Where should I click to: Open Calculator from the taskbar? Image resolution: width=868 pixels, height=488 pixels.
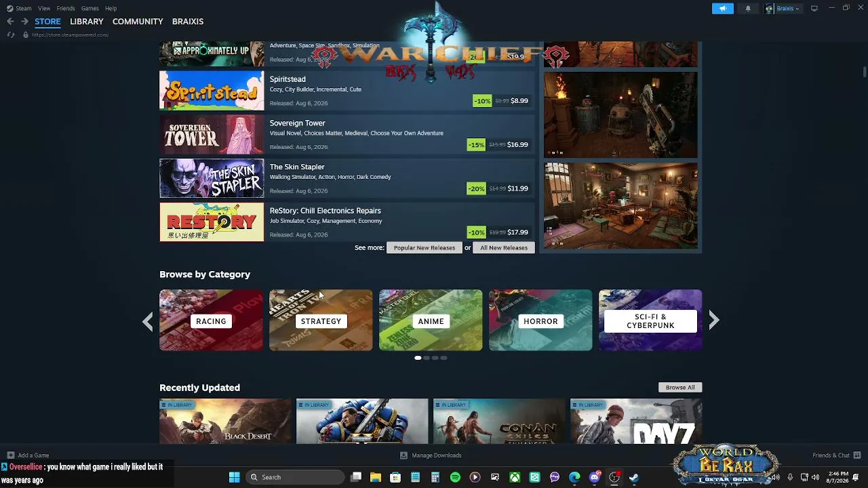[435, 477]
